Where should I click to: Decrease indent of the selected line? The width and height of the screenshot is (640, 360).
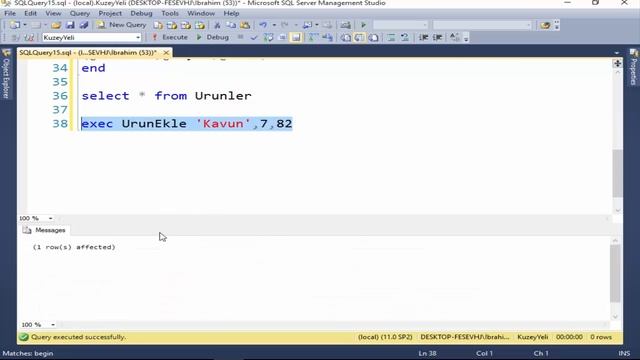point(423,38)
